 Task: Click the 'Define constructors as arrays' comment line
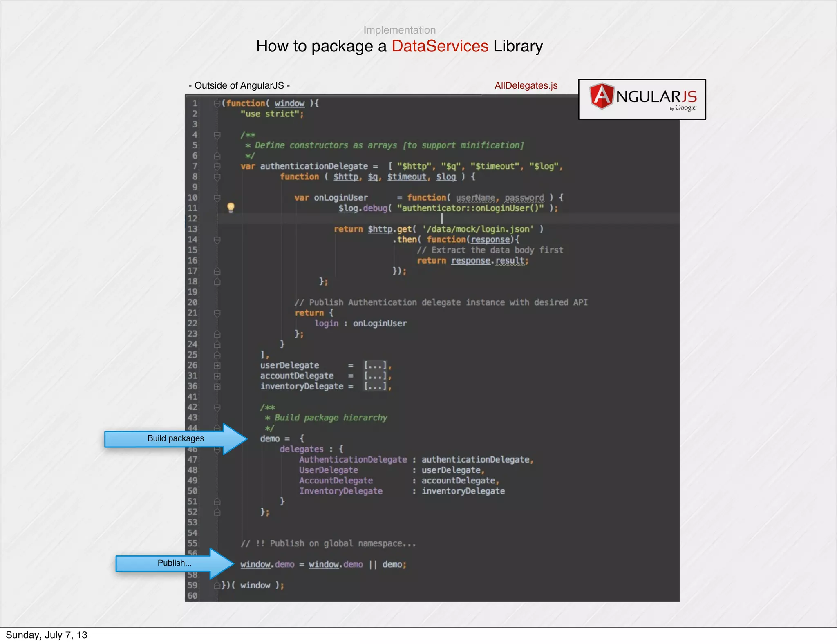click(384, 145)
